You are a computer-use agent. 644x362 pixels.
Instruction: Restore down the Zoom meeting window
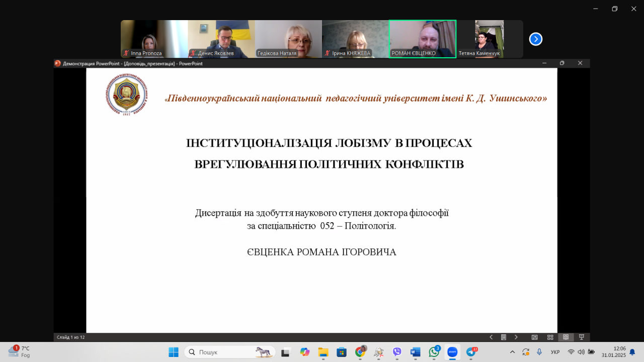pos(614,9)
